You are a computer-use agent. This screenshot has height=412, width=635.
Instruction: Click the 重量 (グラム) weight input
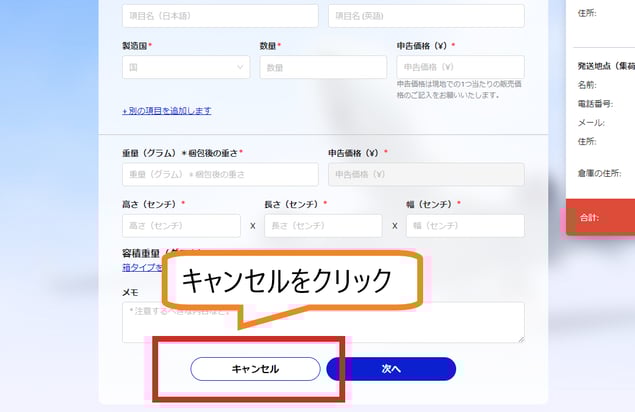coord(220,175)
